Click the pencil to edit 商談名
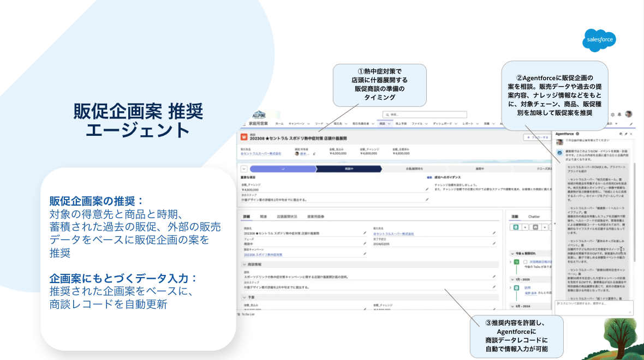 pos(365,233)
